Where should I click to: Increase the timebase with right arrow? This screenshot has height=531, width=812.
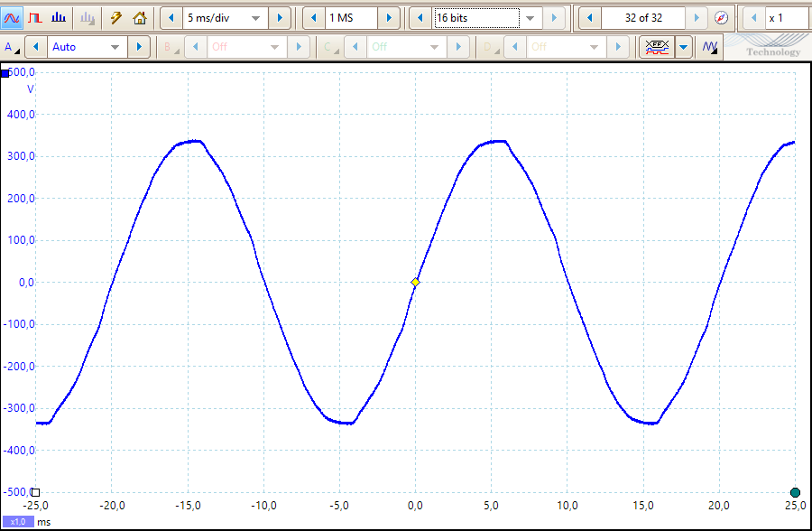(280, 18)
